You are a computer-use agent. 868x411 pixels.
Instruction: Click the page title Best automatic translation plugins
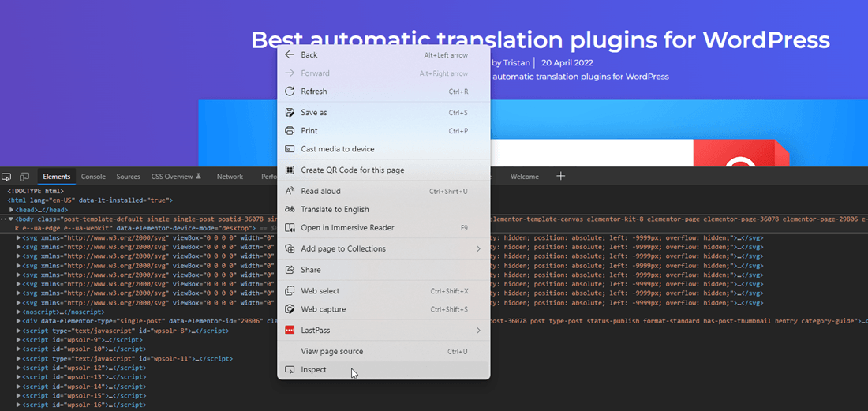pyautogui.click(x=541, y=39)
